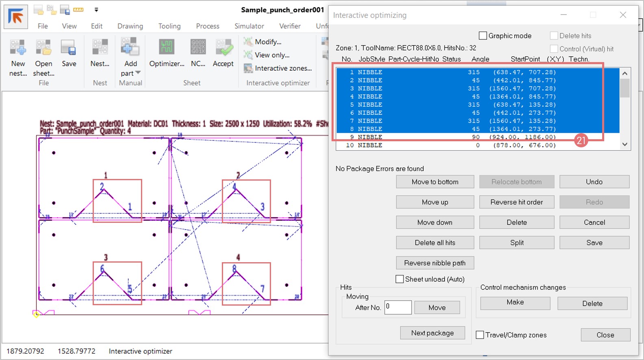644x360 pixels.
Task: Click the Next package button
Action: tap(432, 333)
